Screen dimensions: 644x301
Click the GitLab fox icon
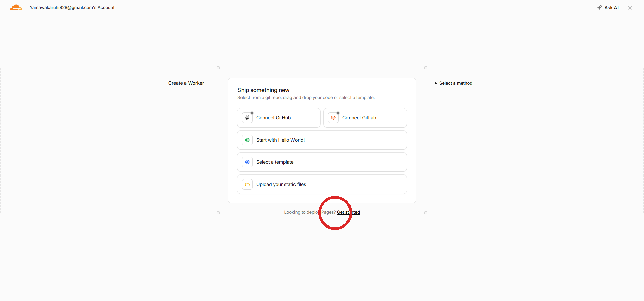click(x=333, y=118)
